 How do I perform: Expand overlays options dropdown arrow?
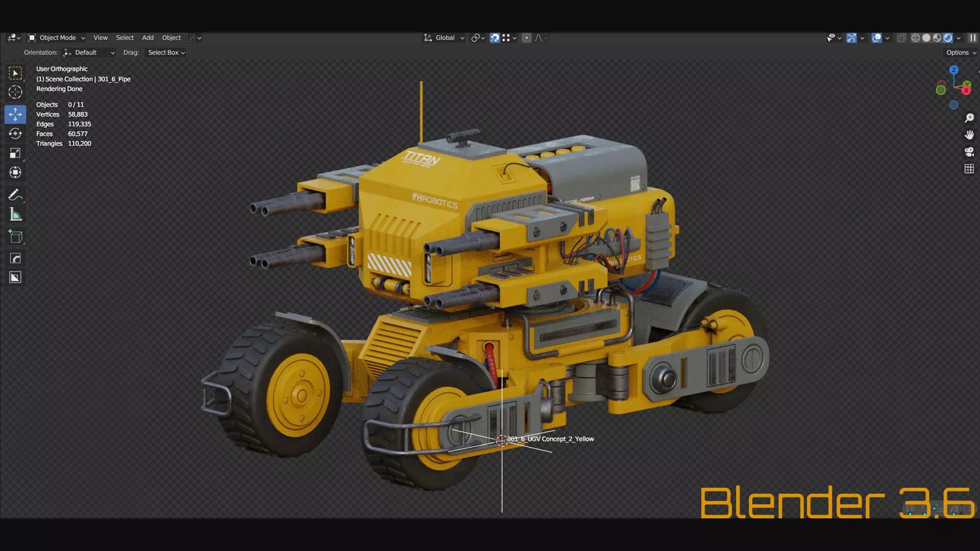tap(887, 38)
